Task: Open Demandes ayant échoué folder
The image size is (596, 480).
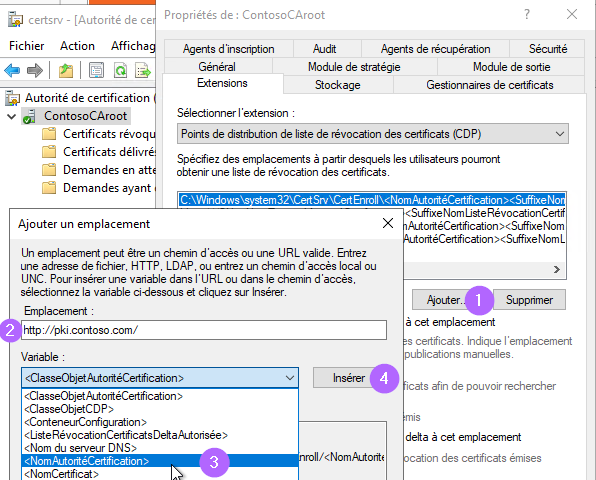Action: (109, 188)
